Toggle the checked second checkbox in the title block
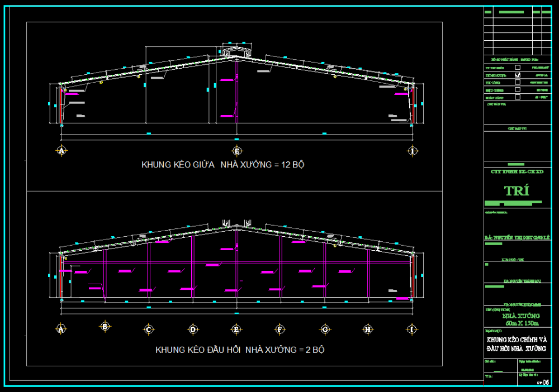Viewport: 559px width, 392px height. point(518,75)
